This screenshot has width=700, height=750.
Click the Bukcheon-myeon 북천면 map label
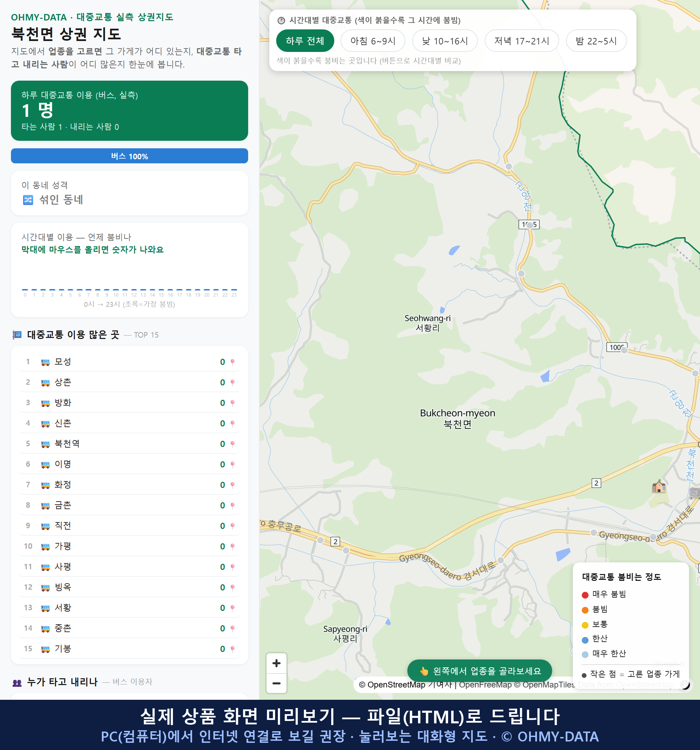coord(457,418)
